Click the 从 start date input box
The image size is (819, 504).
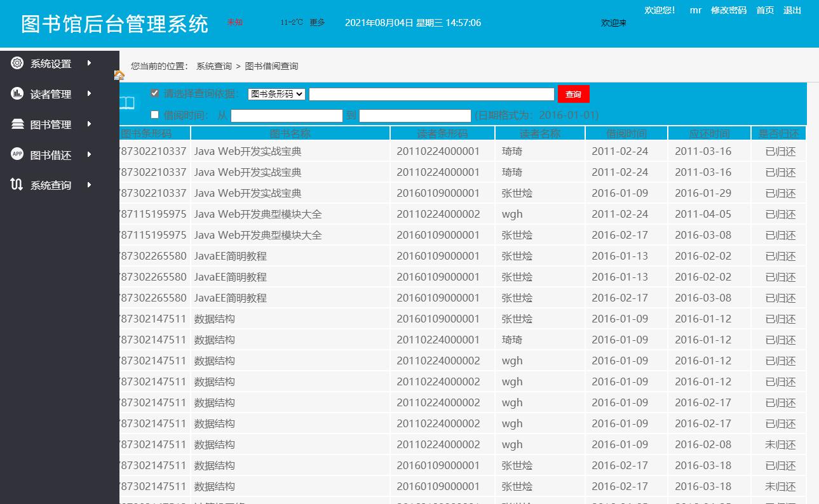286,116
